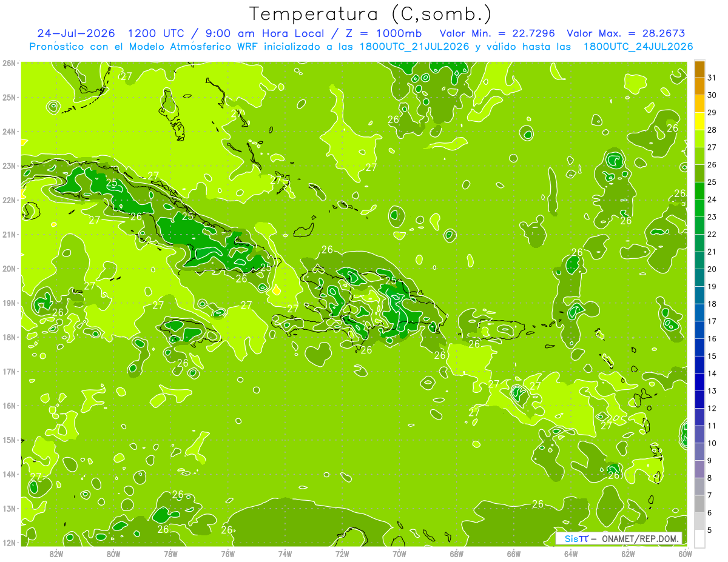This screenshot has height=562, width=728.
Task: Click the "22N" latitude axis label
Action: click(x=9, y=200)
